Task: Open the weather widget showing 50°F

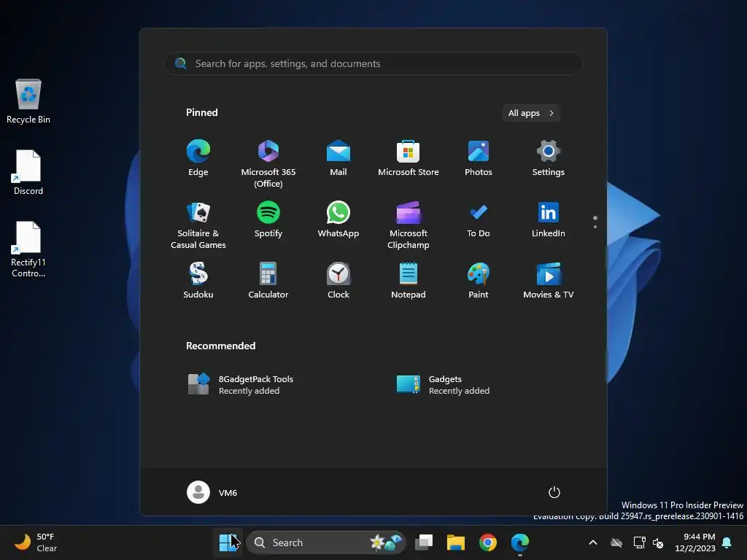Action: click(36, 542)
